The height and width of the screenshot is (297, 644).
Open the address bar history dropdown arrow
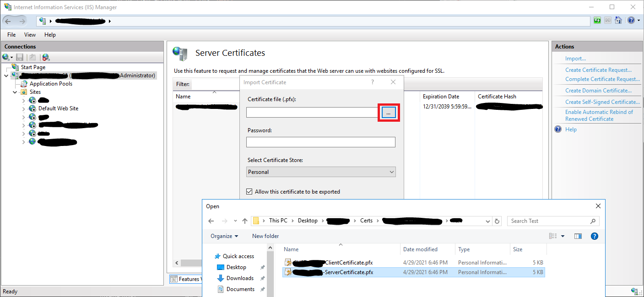488,221
